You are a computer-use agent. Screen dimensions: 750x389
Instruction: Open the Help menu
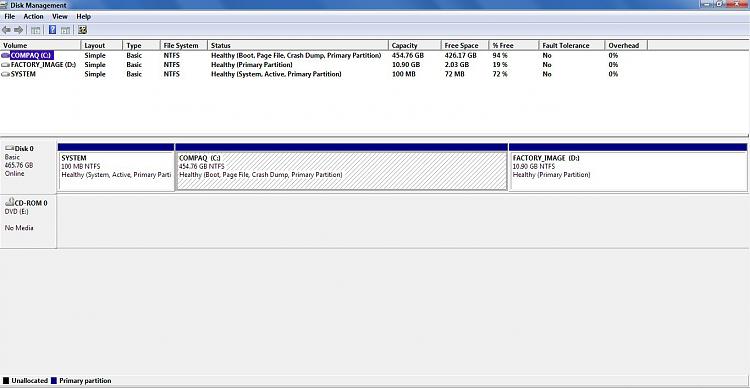[x=84, y=16]
